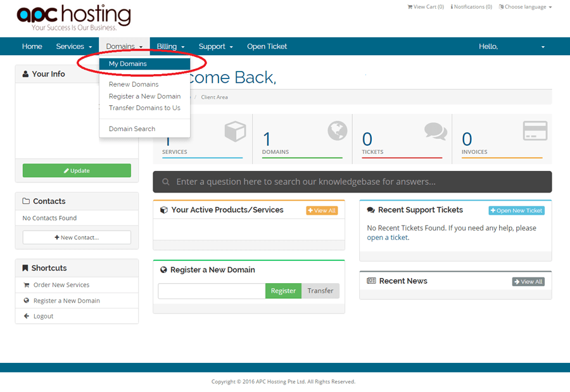Open Notifications (0) link
Image resolution: width=570 pixels, height=392 pixels.
tap(471, 7)
